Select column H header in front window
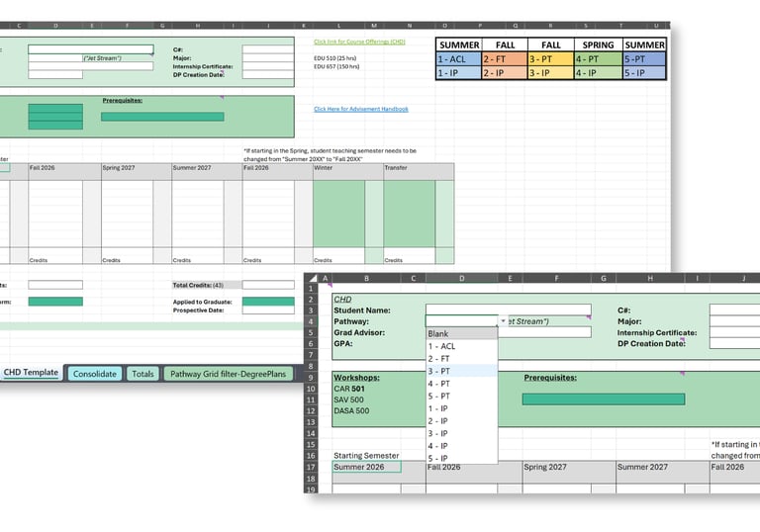The height and width of the screenshot is (532, 760). click(x=650, y=278)
